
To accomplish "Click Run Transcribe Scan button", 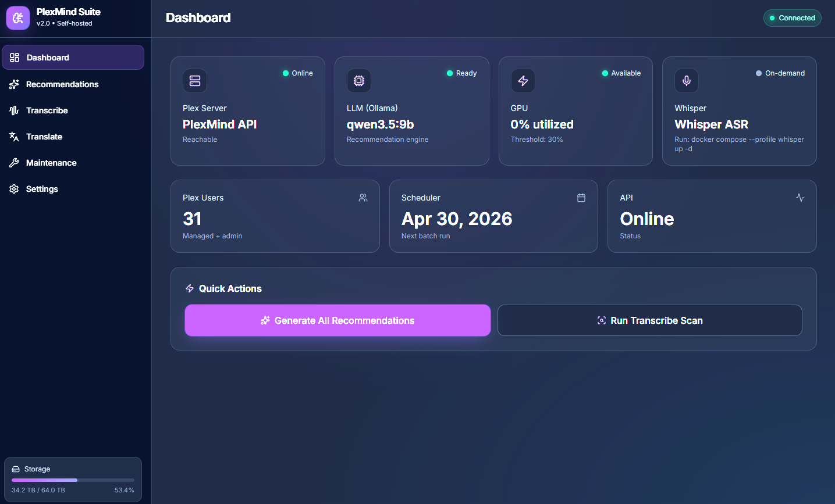I will [x=650, y=320].
